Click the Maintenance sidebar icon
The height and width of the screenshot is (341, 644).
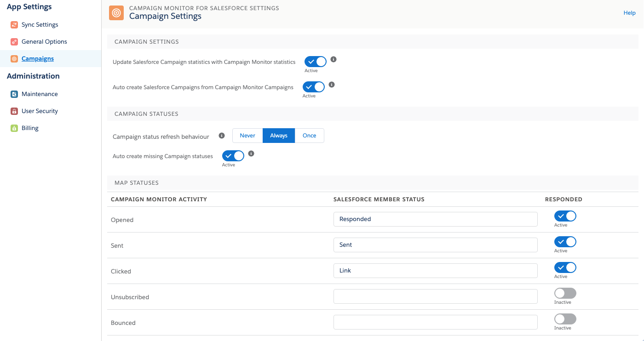tap(14, 94)
